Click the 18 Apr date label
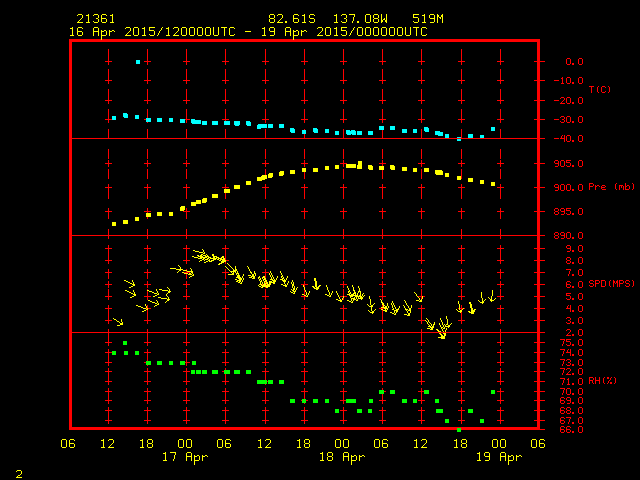Viewport: 640px width, 480px height. (x=342, y=457)
